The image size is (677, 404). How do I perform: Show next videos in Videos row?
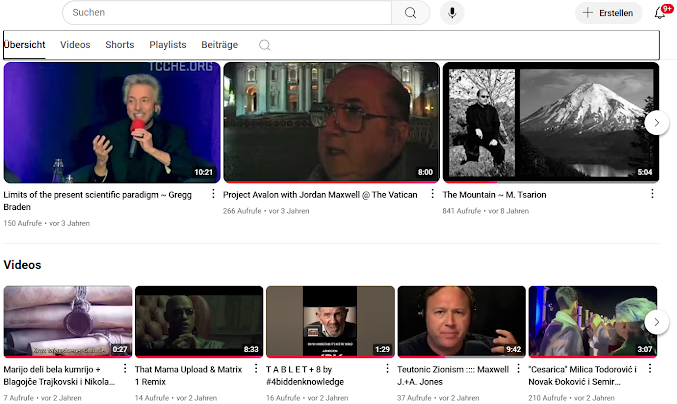point(657,322)
